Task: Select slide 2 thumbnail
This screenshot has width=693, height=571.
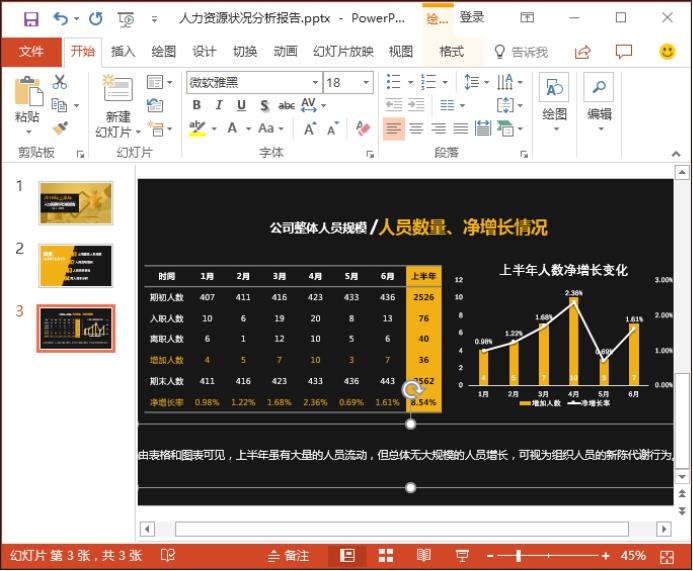Action: click(x=76, y=265)
